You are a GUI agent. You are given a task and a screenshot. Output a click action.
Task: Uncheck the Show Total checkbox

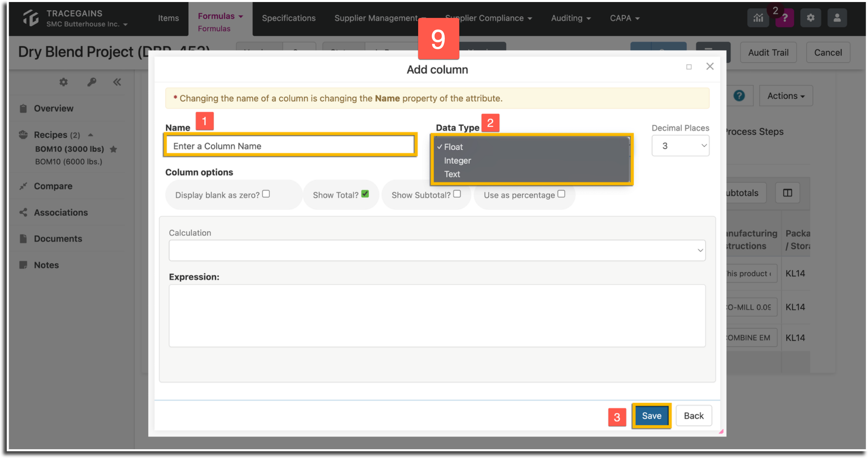(365, 194)
